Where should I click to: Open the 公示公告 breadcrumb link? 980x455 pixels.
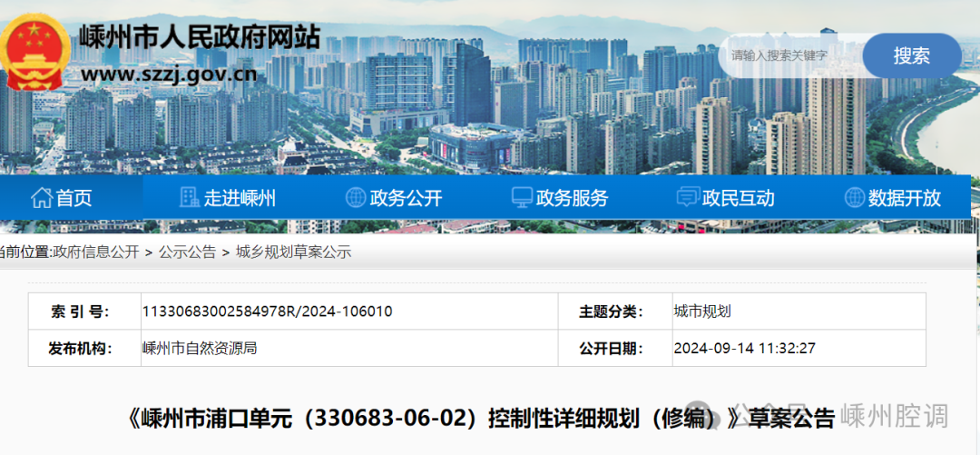click(187, 252)
